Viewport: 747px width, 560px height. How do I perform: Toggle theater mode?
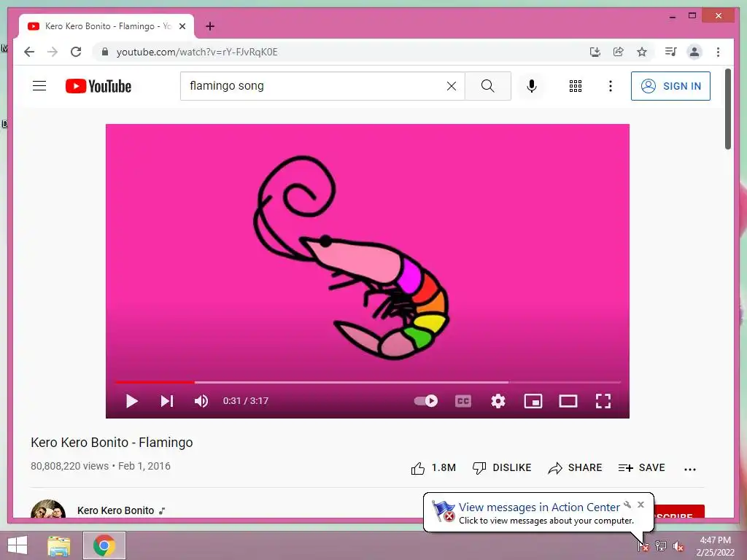568,401
